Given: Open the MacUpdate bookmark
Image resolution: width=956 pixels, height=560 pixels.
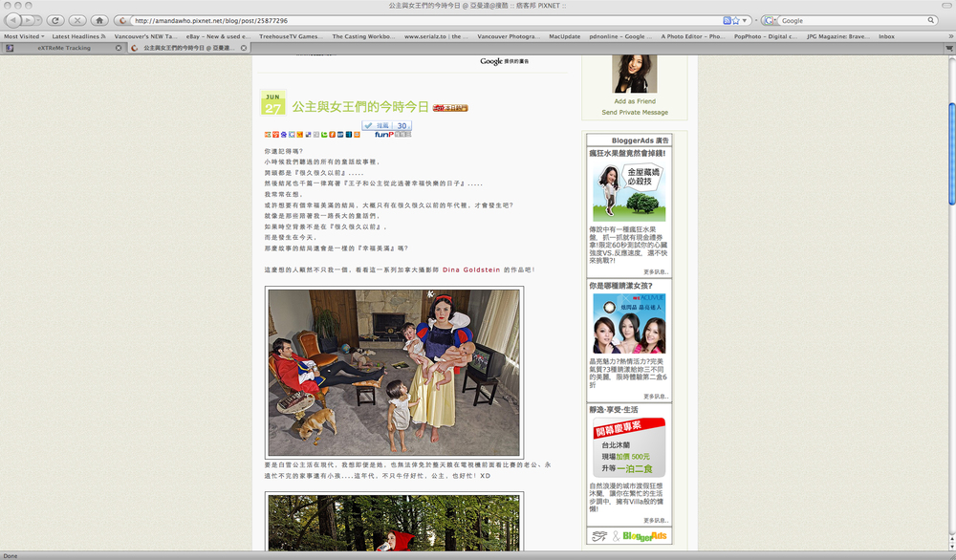Looking at the screenshot, I should tap(565, 36).
